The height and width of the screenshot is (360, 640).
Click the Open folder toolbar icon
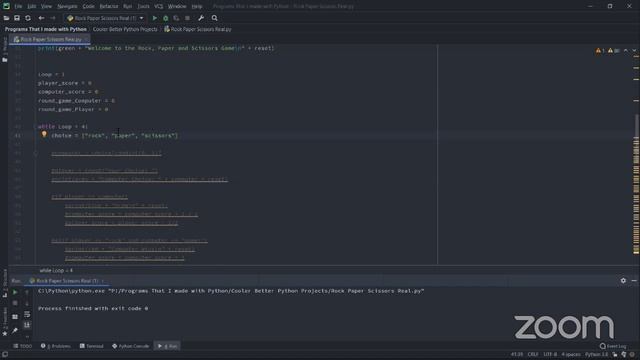coord(6,18)
